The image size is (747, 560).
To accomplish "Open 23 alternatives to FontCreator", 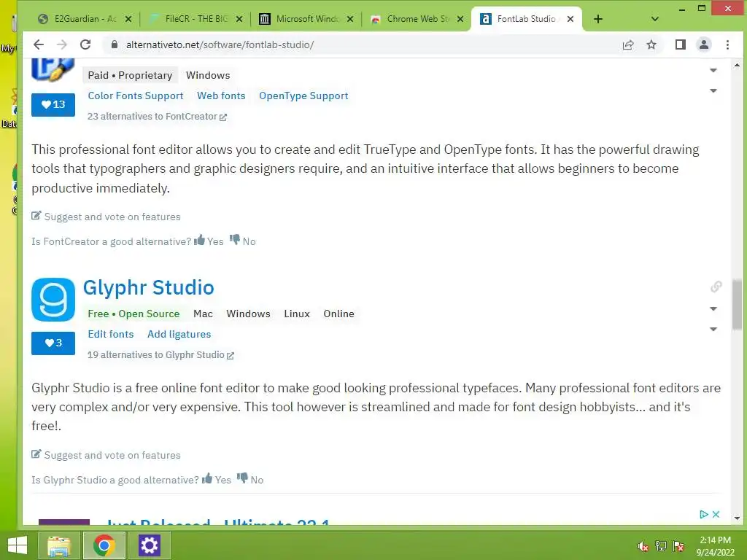I will pos(157,117).
